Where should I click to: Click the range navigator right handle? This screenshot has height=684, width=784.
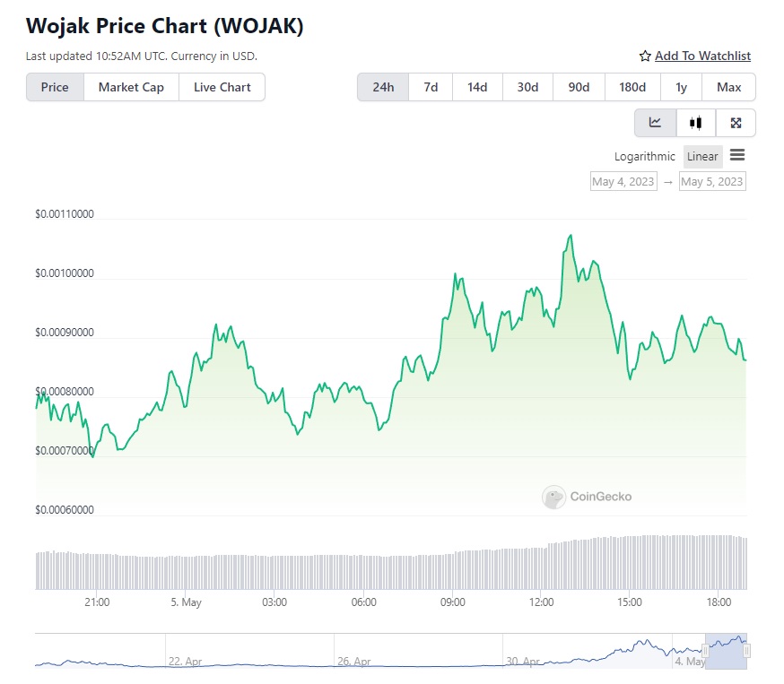746,651
